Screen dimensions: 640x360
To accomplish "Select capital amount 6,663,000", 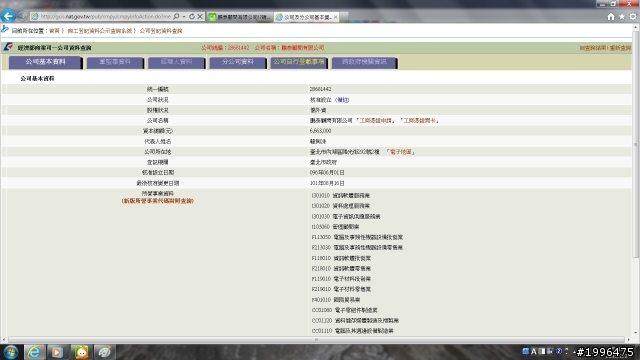I will (x=320, y=131).
